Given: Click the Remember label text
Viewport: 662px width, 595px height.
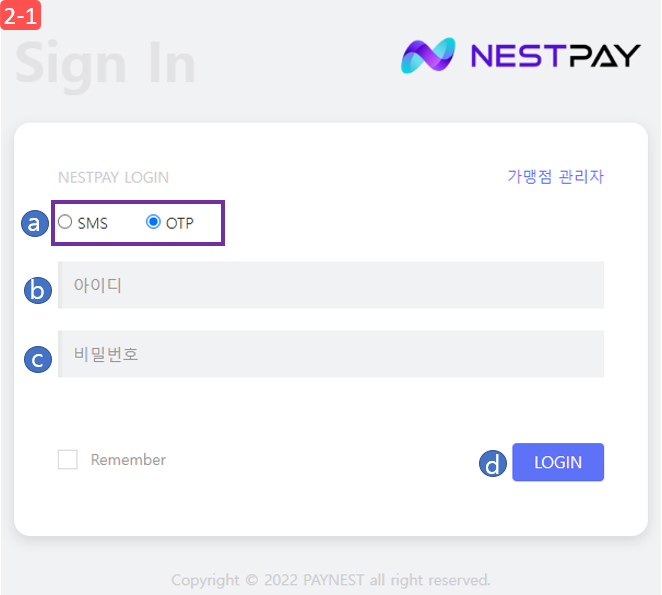Looking at the screenshot, I should pyautogui.click(x=128, y=459).
